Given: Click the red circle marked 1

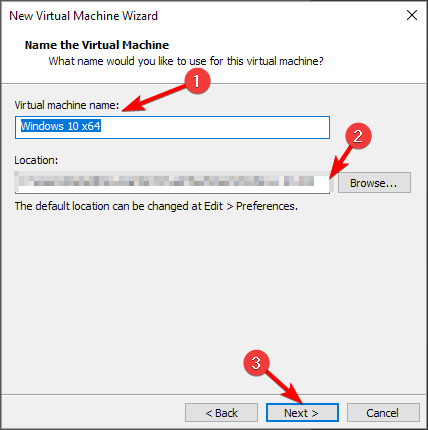Looking at the screenshot, I should click(197, 81).
